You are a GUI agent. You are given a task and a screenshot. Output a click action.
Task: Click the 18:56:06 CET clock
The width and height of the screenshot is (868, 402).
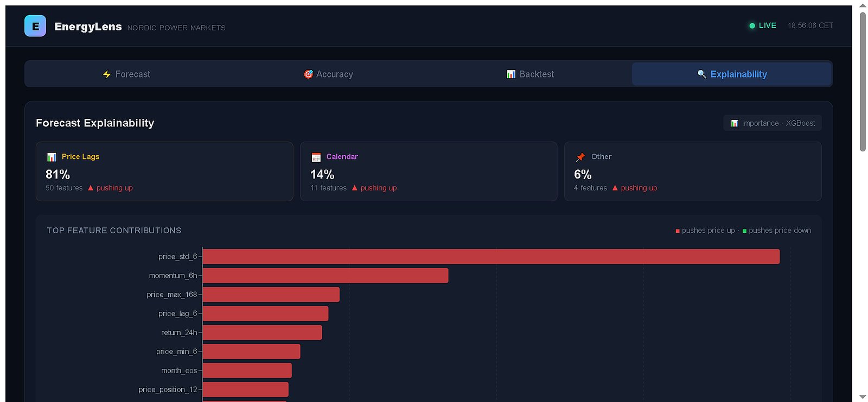point(810,25)
